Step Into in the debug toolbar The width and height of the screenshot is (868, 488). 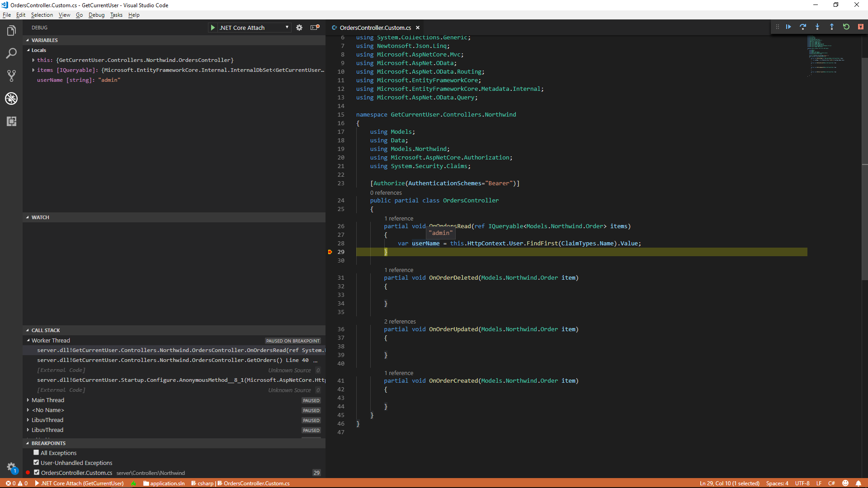point(817,27)
